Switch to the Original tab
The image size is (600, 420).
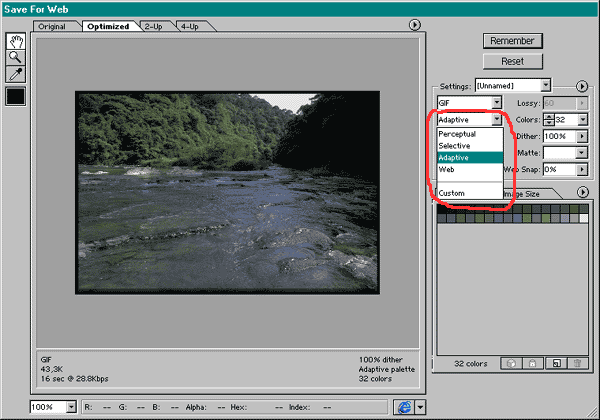pos(52,26)
